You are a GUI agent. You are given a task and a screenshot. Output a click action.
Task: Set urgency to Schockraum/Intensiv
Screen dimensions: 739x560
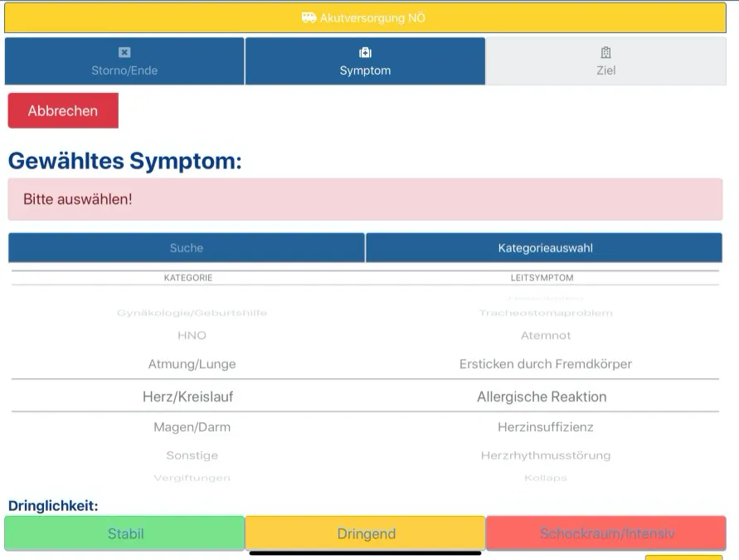(606, 533)
